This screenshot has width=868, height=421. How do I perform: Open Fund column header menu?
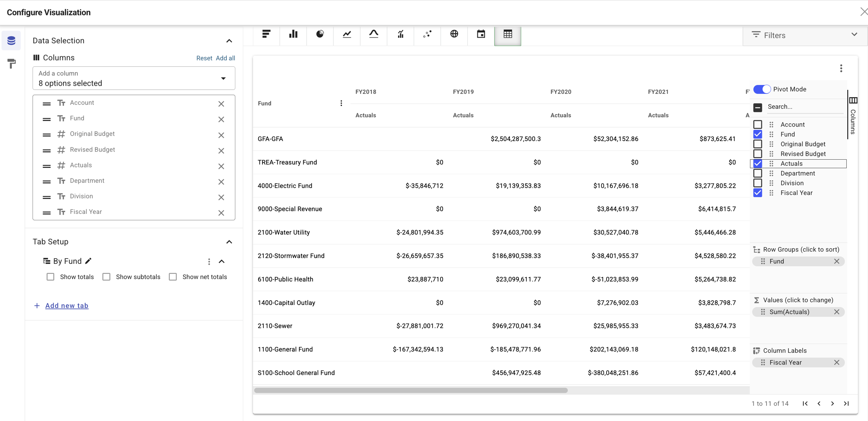341,103
